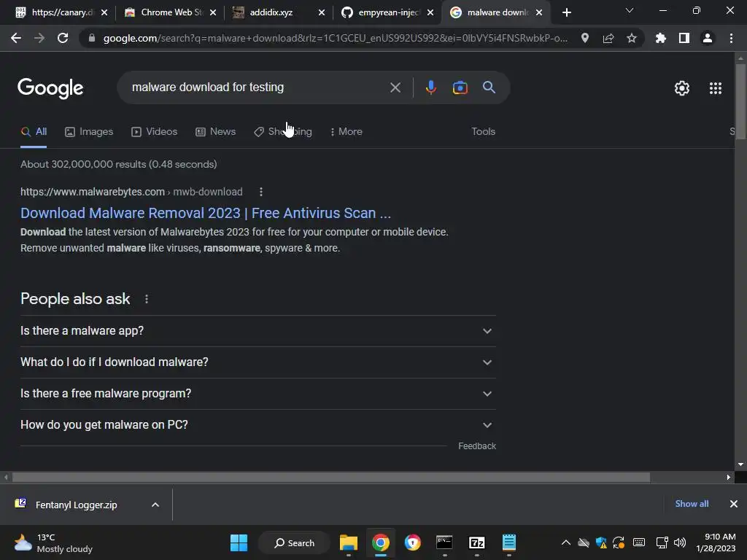Click the taskbar Search box
Image resolution: width=747 pixels, height=560 pixels.
pyautogui.click(x=294, y=542)
